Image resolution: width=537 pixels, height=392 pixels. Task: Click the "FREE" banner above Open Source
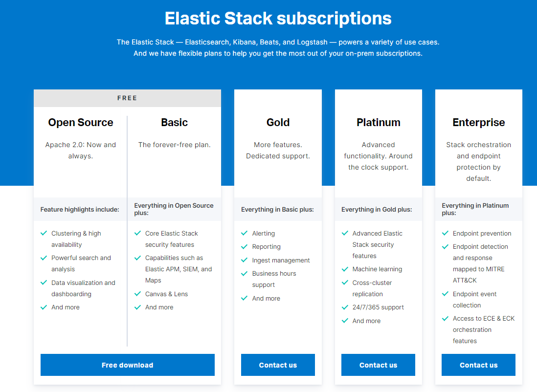click(127, 98)
